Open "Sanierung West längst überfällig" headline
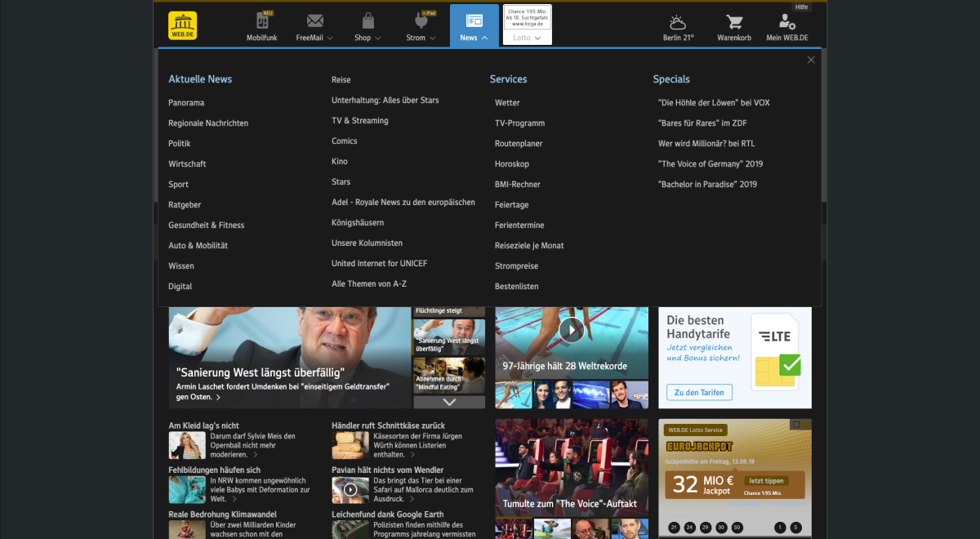The height and width of the screenshot is (539, 980). coord(261,372)
